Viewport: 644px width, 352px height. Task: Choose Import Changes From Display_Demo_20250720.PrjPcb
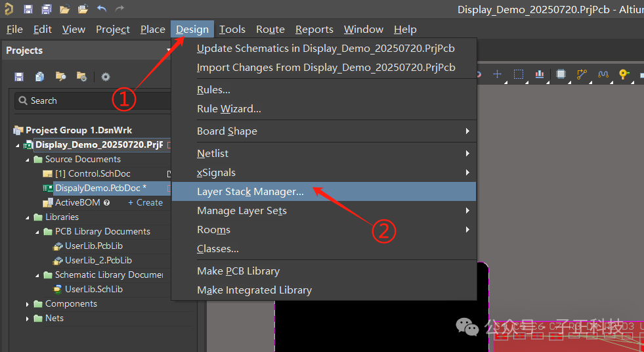click(x=324, y=68)
